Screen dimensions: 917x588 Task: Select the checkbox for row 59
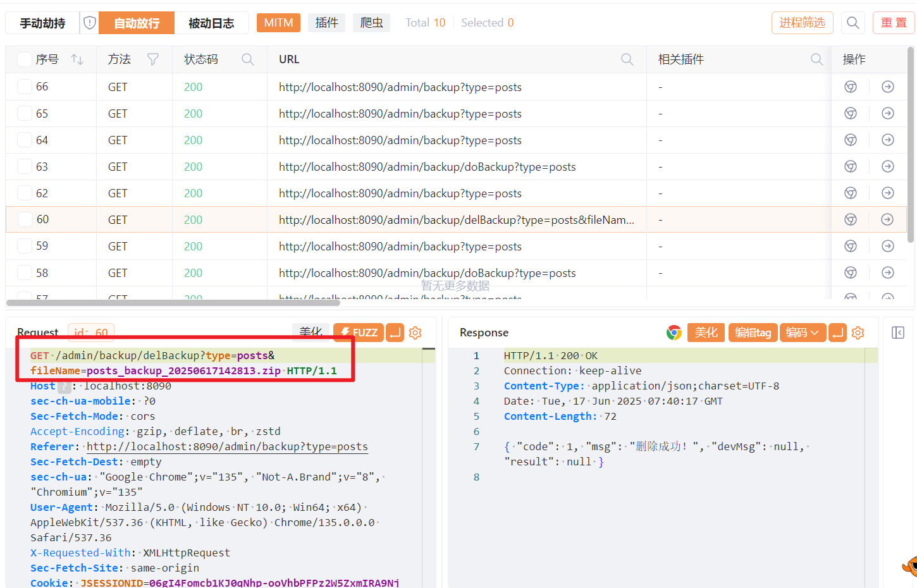(25, 246)
